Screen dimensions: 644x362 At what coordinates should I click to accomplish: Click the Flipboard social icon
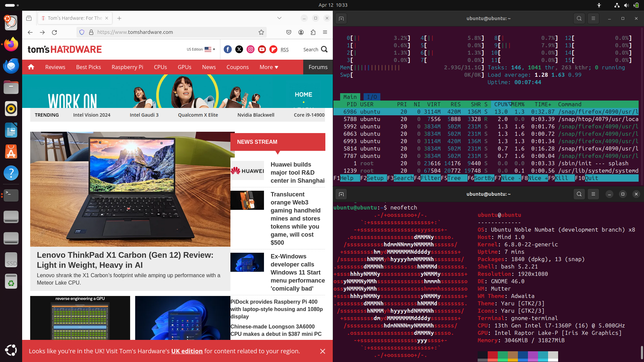[273, 49]
